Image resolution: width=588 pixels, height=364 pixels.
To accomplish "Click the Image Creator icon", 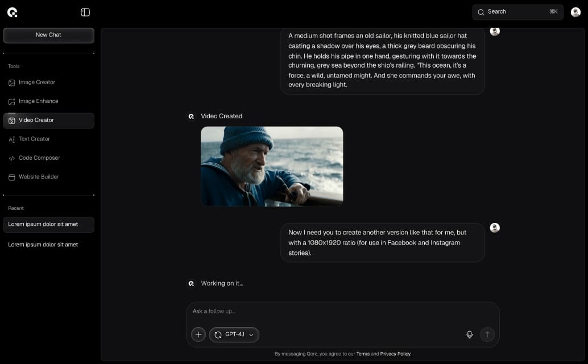I will 12,82.
